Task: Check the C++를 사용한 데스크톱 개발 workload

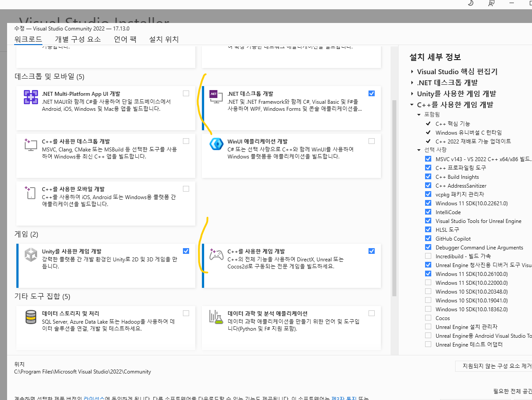Action: (186, 141)
